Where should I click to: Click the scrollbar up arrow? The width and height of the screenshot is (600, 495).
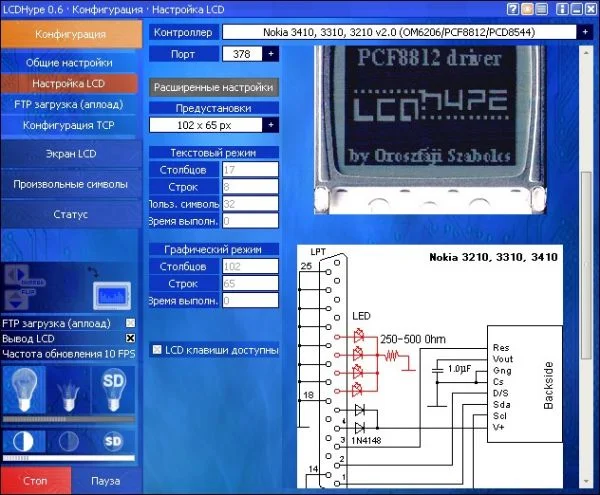(x=586, y=53)
